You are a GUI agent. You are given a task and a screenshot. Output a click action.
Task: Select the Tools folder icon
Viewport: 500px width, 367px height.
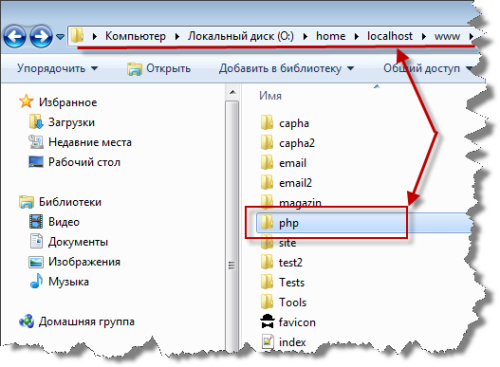click(x=267, y=302)
